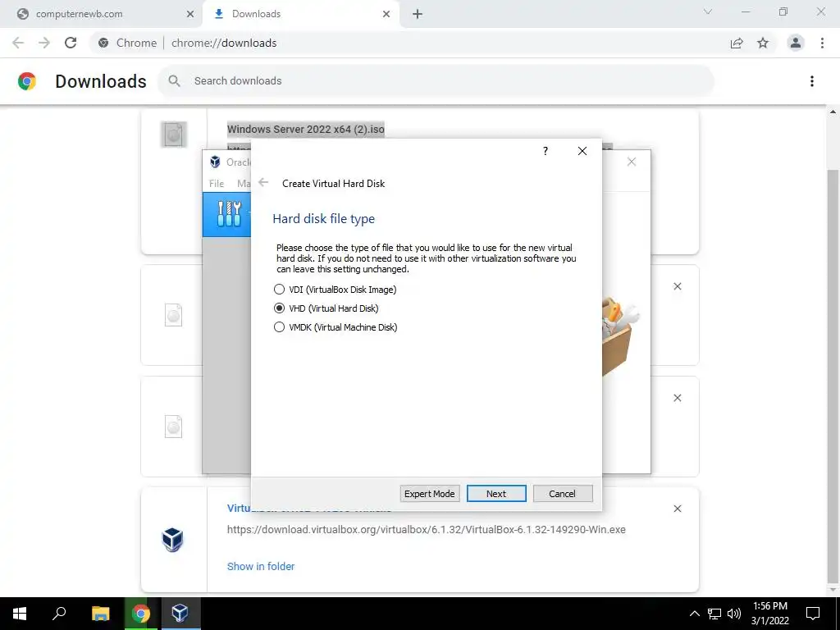This screenshot has height=630, width=840.
Task: Reload the downloads page
Action: point(71,43)
